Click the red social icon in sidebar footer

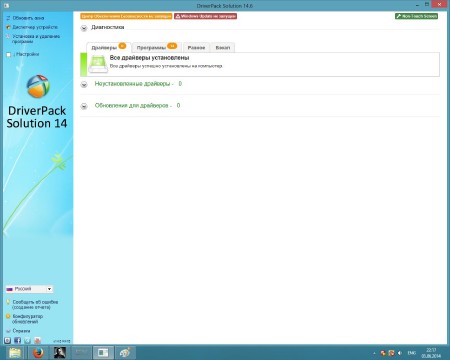coord(37,340)
